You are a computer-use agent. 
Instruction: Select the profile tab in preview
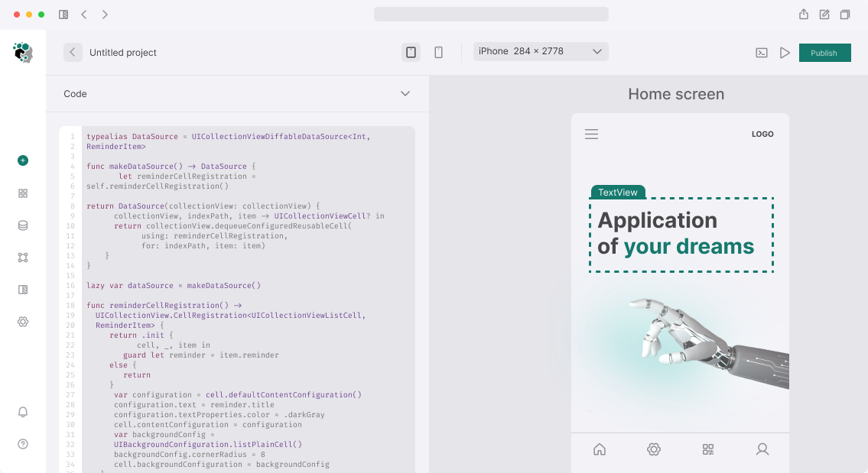pyautogui.click(x=762, y=449)
